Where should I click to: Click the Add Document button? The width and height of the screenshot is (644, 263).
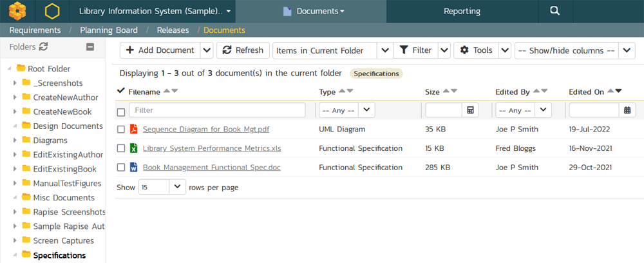point(159,50)
